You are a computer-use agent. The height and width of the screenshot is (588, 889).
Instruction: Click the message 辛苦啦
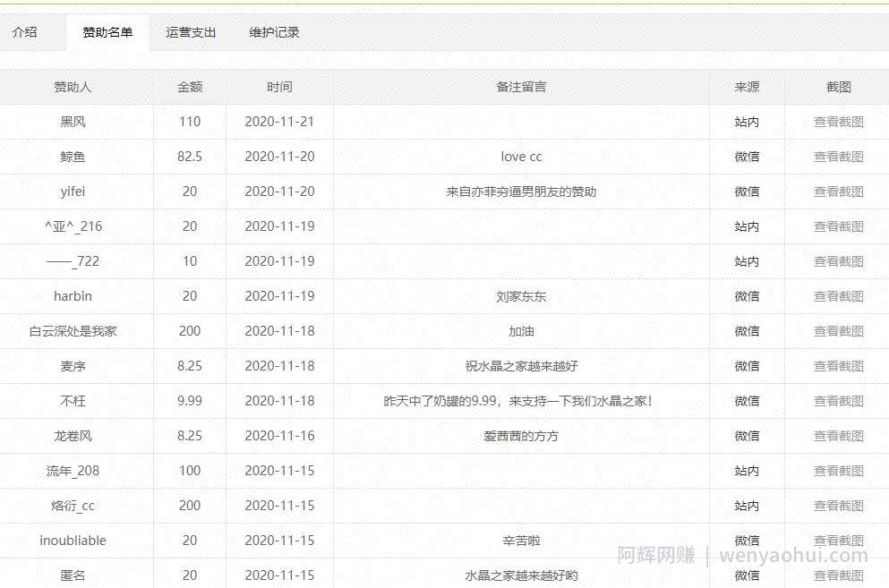pyautogui.click(x=521, y=541)
